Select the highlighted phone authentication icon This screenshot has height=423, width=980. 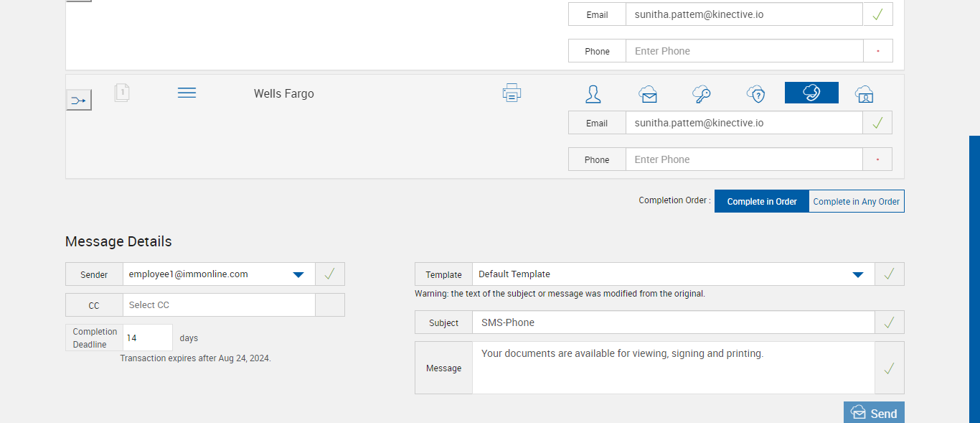811,93
